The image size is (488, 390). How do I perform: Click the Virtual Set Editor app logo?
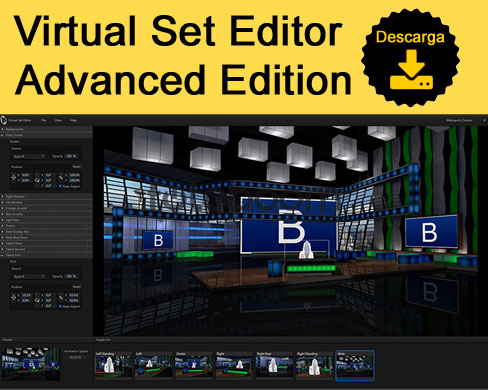[x=4, y=120]
